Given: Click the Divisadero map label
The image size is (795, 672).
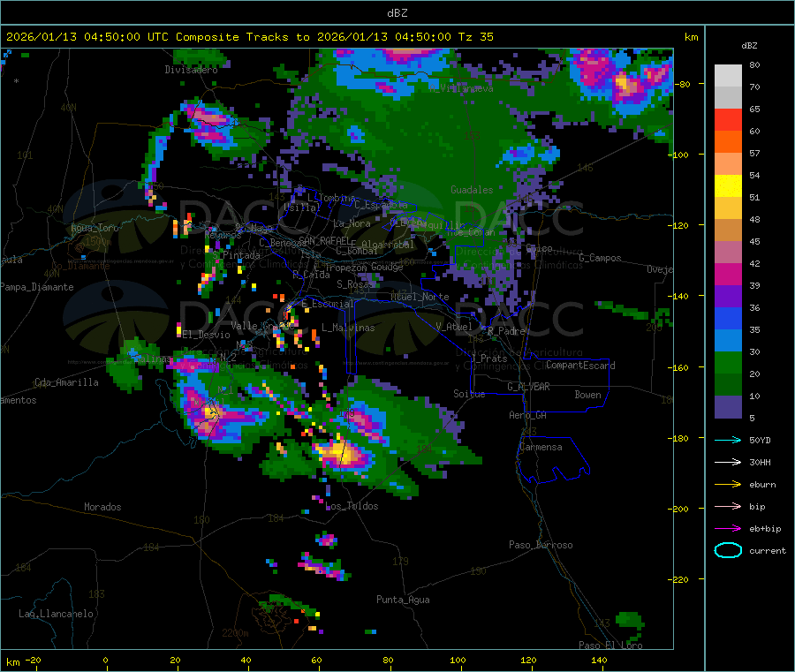Looking at the screenshot, I should tap(191, 70).
